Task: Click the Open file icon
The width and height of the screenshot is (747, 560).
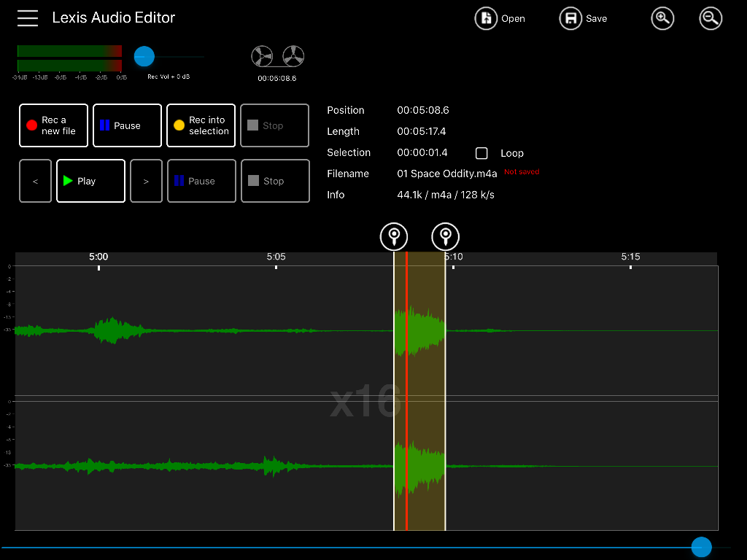Action: tap(486, 18)
